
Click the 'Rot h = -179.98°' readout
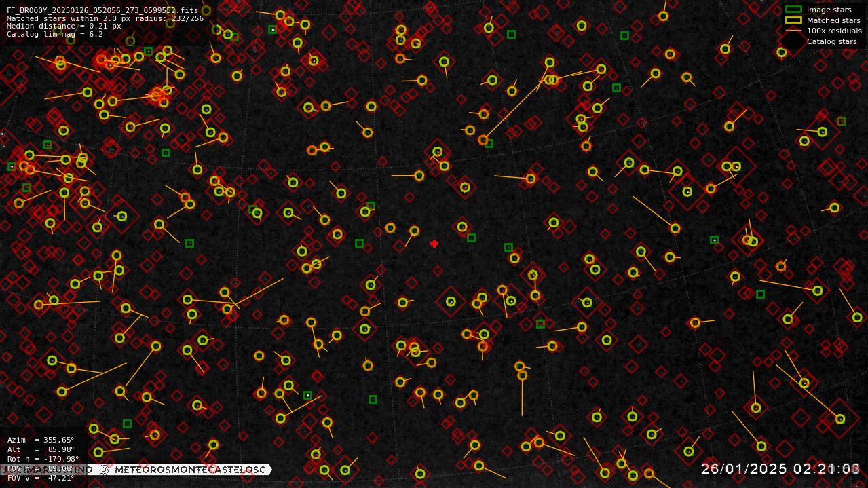pos(43,459)
